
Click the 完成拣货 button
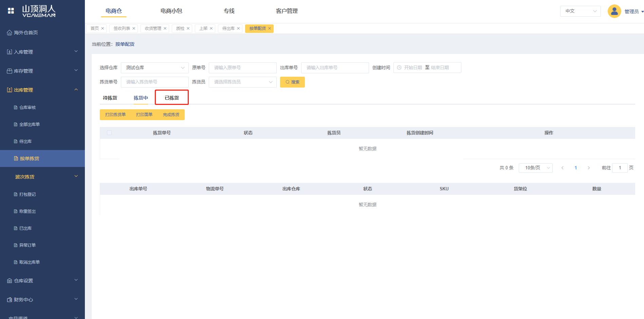pos(171,115)
